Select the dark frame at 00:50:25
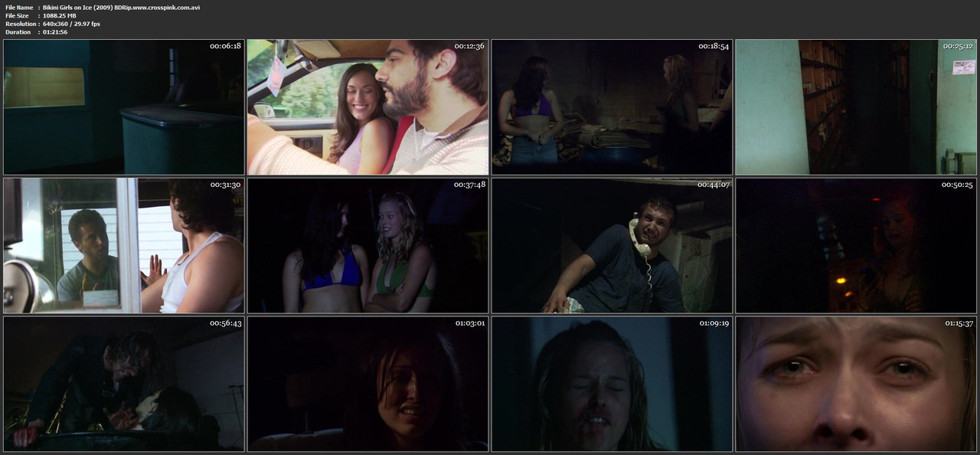 pyautogui.click(x=856, y=246)
